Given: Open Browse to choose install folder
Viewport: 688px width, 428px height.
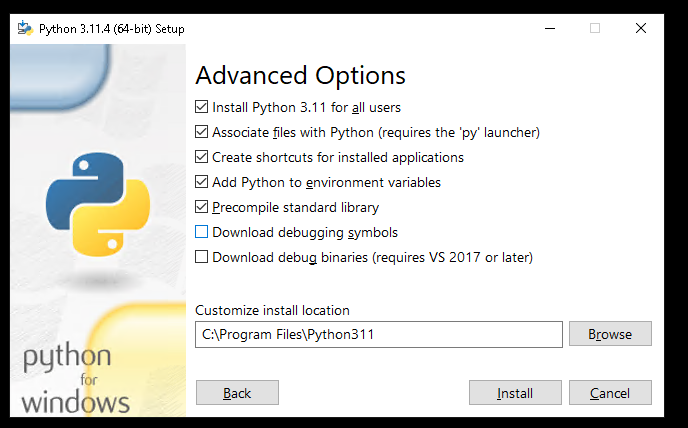Looking at the screenshot, I should click(x=610, y=334).
